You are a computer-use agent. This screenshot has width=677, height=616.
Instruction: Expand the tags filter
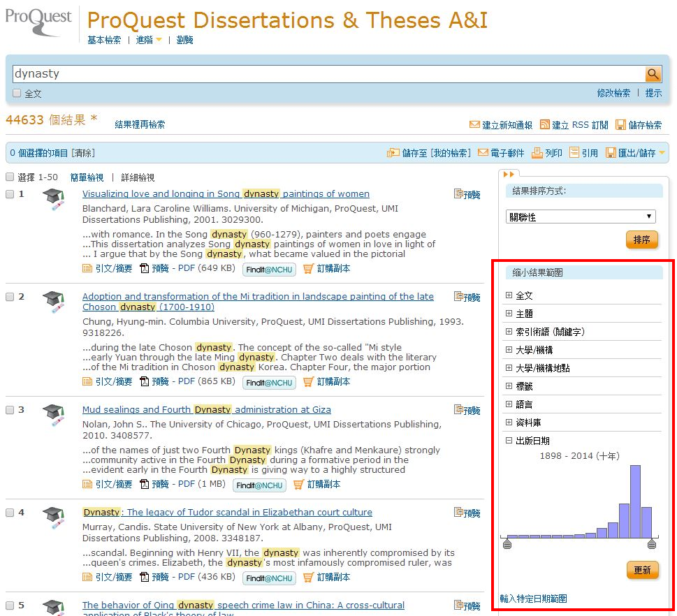coord(509,386)
